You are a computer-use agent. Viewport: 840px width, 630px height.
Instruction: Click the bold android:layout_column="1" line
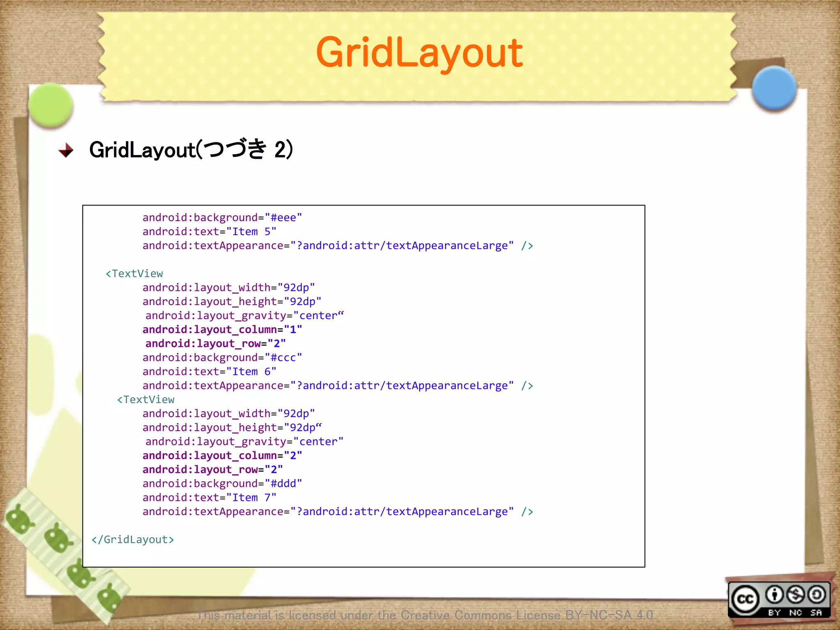click(222, 329)
